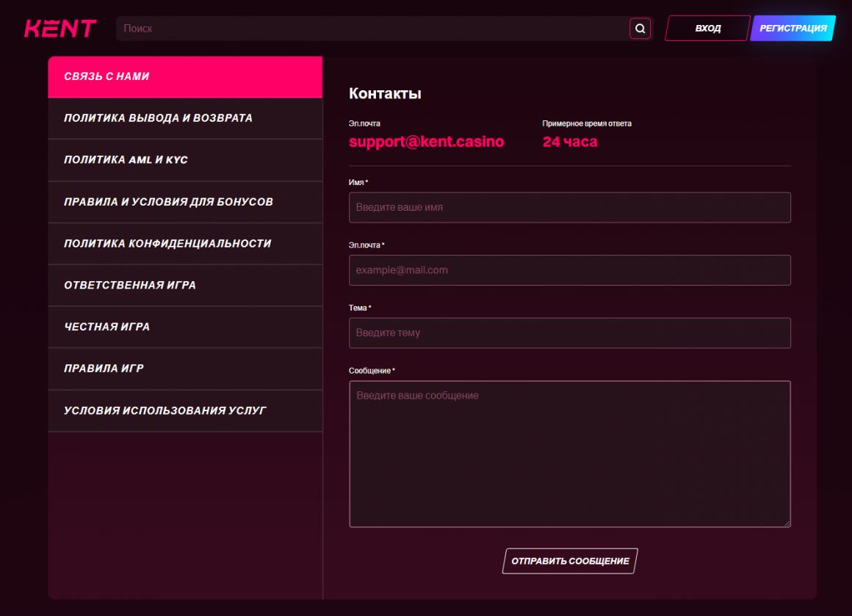Open ПОЛИТИКА КОНФИДЕНЦИАЛЬНОСТИ section
This screenshot has width=852, height=616.
185,244
